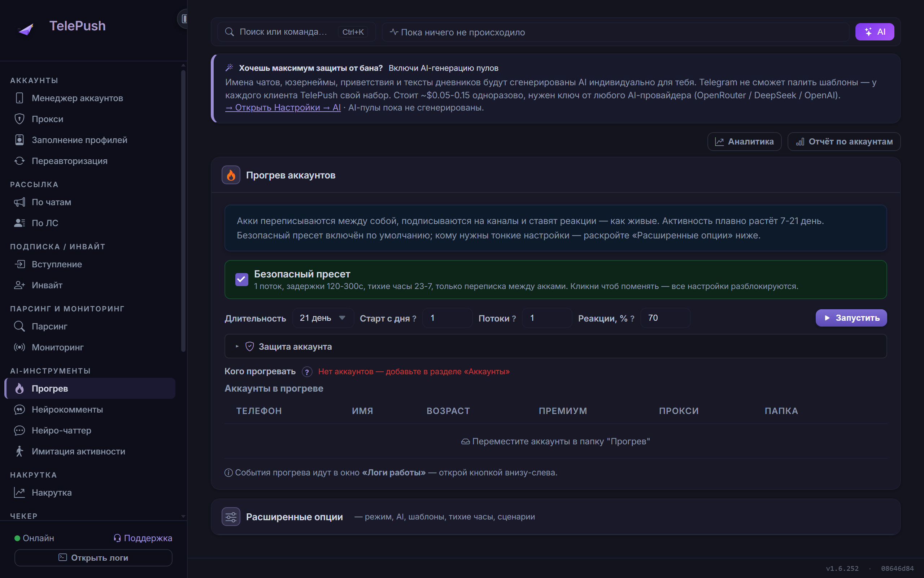The width and height of the screenshot is (924, 578).
Task: Click the question mark icon next to Кого прогревать
Action: pos(307,372)
